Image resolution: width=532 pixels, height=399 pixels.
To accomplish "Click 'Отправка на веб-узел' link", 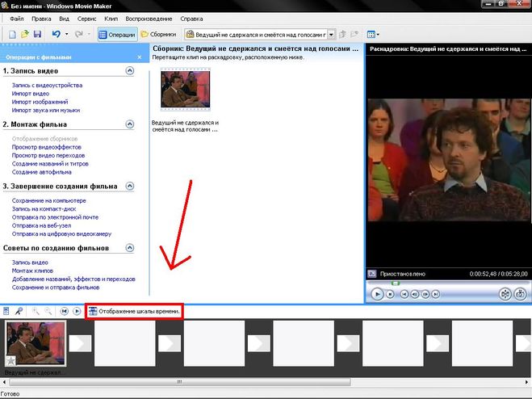I will click(x=41, y=225).
